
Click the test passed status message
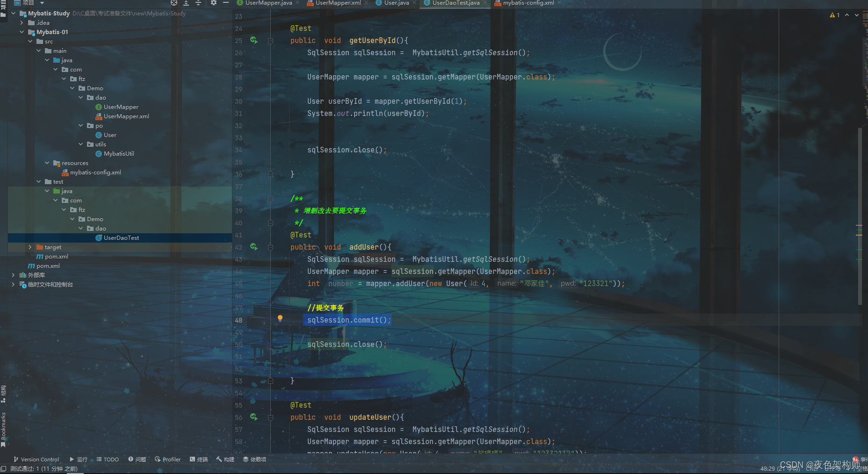(44, 468)
